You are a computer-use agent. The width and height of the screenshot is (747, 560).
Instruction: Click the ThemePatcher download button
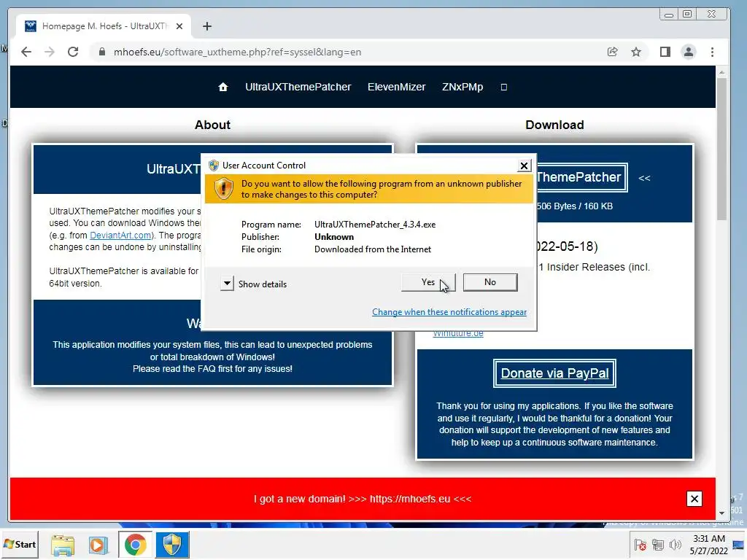[581, 177]
